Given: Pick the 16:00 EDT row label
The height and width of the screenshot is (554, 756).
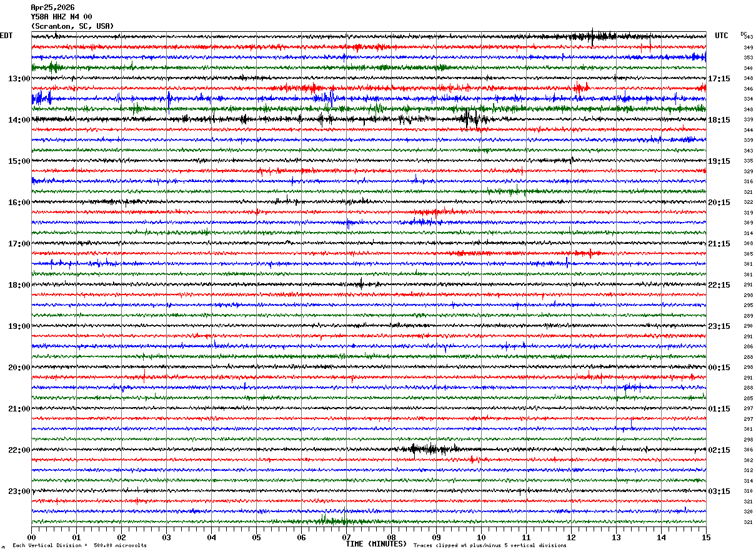Looking at the screenshot, I should coord(19,202).
